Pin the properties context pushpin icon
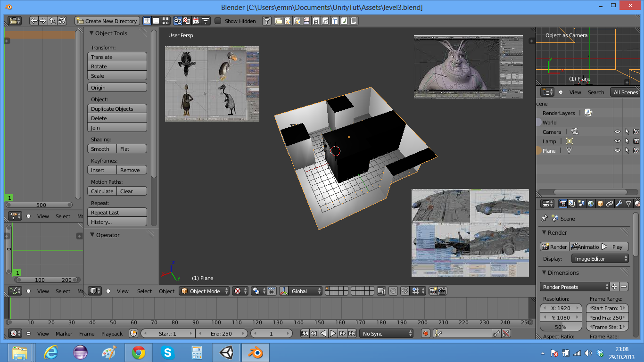Viewport: 644px width, 362px height. click(544, 218)
